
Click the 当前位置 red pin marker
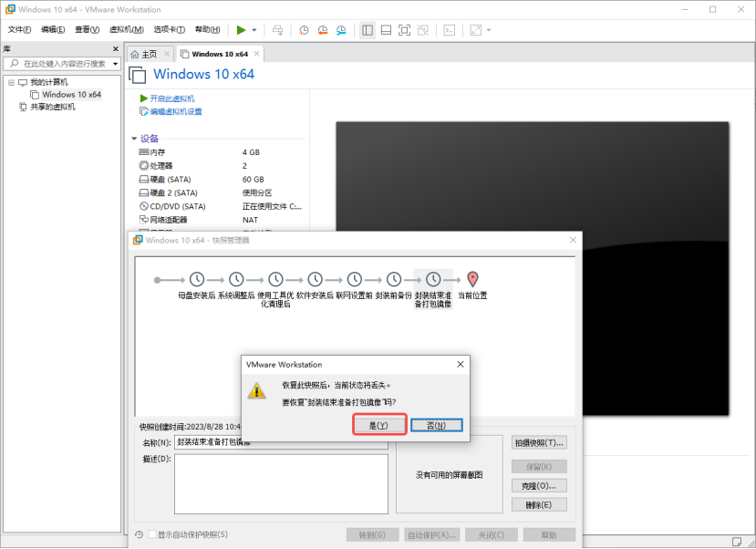(x=472, y=279)
